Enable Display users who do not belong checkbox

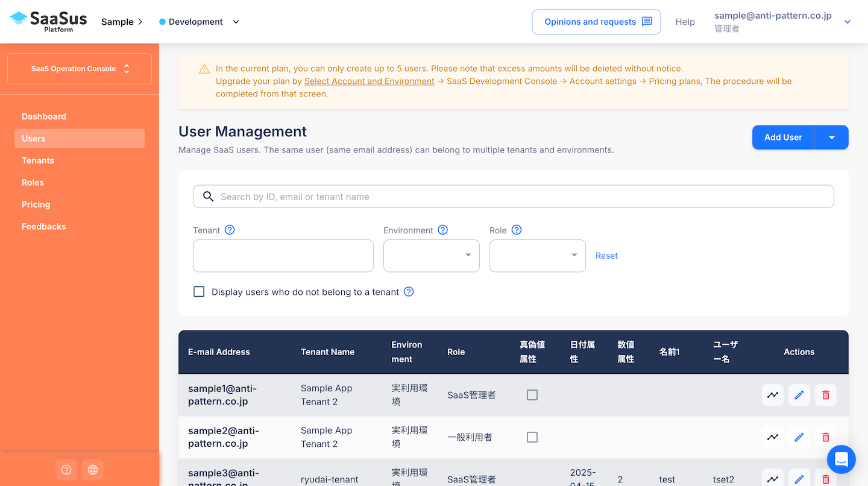click(199, 292)
